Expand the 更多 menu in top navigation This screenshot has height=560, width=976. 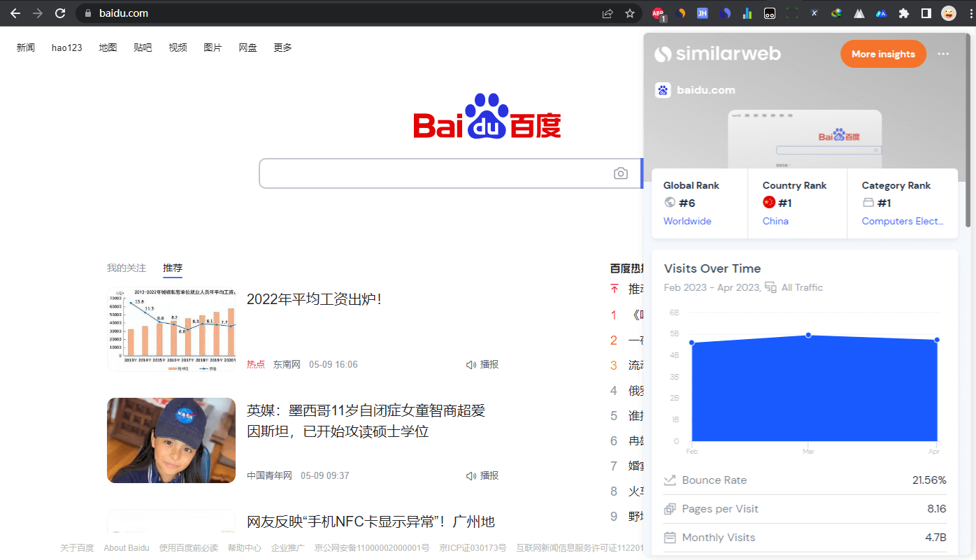[x=282, y=48]
